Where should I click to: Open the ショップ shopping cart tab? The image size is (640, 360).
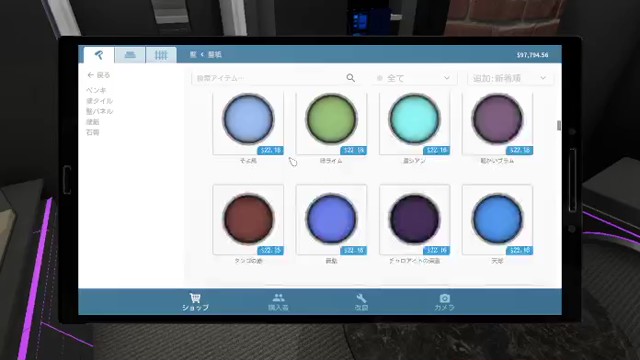195,302
